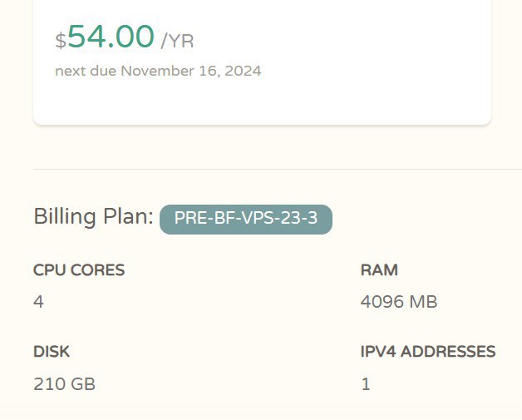This screenshot has height=420, width=522.
Task: Click the Billing Plan label
Action: [x=93, y=217]
